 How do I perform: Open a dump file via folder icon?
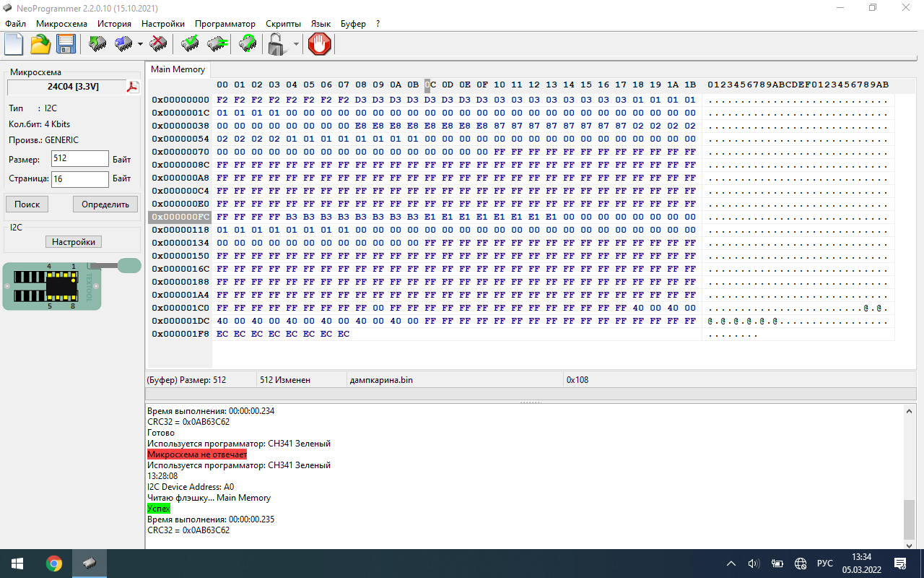pos(40,45)
